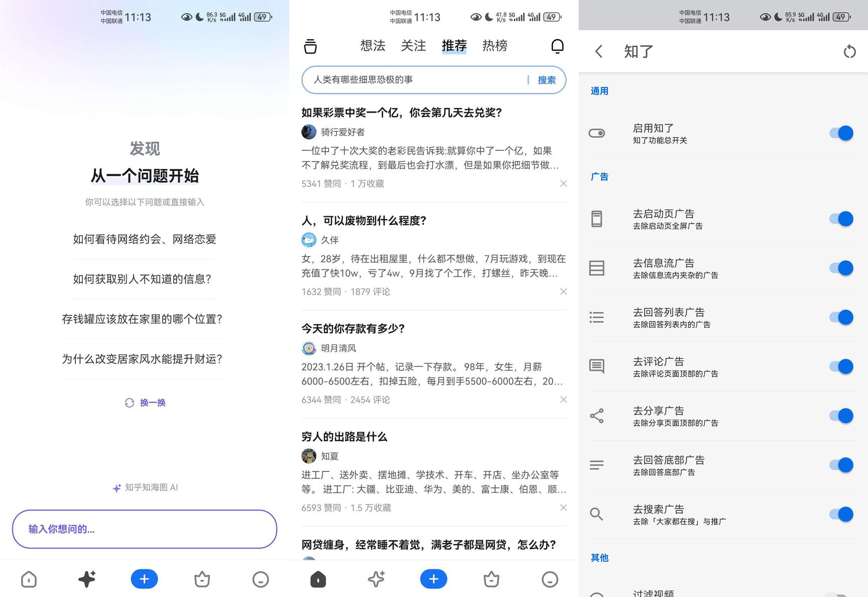Tap the home icon in left screen's bottom bar
Screen dimensions: 868x597
coord(29,579)
